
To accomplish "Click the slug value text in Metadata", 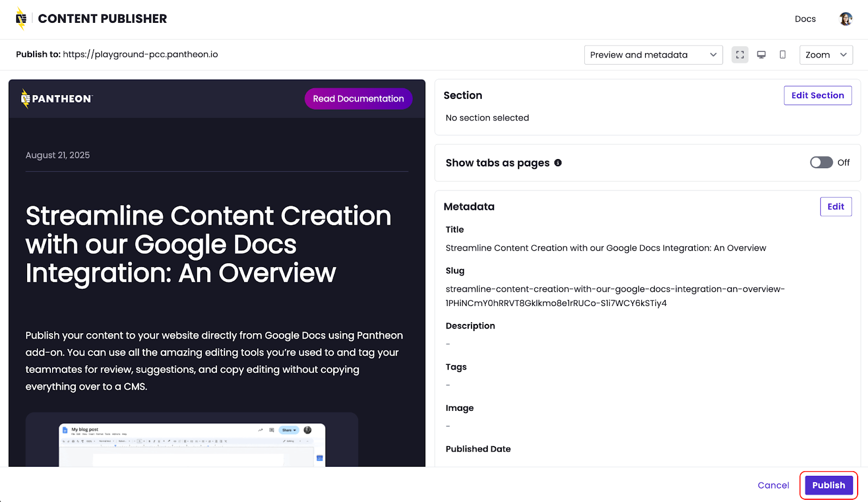I will [615, 296].
